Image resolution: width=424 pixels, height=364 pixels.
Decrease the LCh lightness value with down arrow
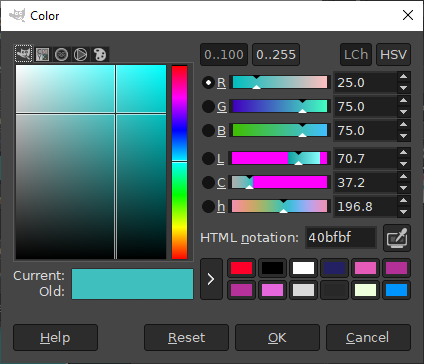404,164
